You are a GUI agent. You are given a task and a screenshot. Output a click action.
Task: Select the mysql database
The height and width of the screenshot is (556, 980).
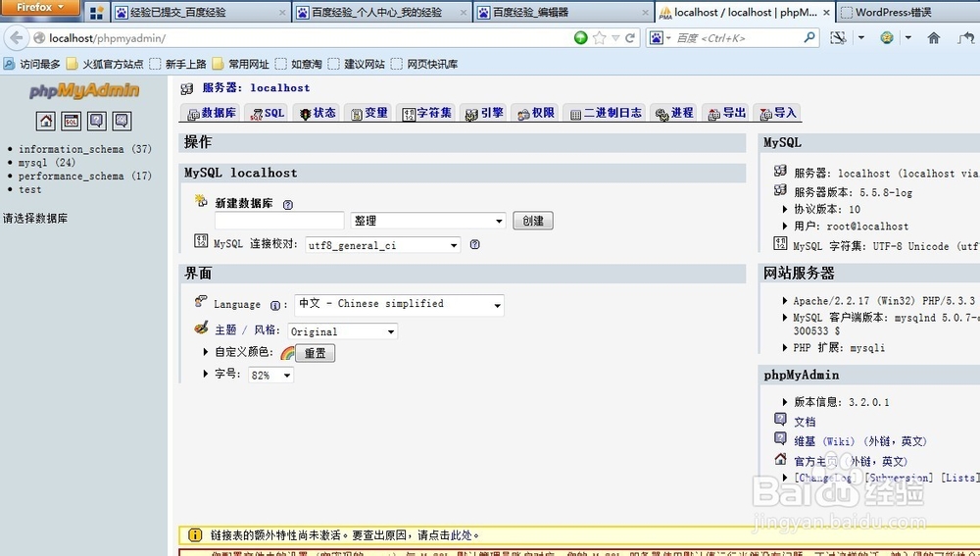tap(32, 163)
